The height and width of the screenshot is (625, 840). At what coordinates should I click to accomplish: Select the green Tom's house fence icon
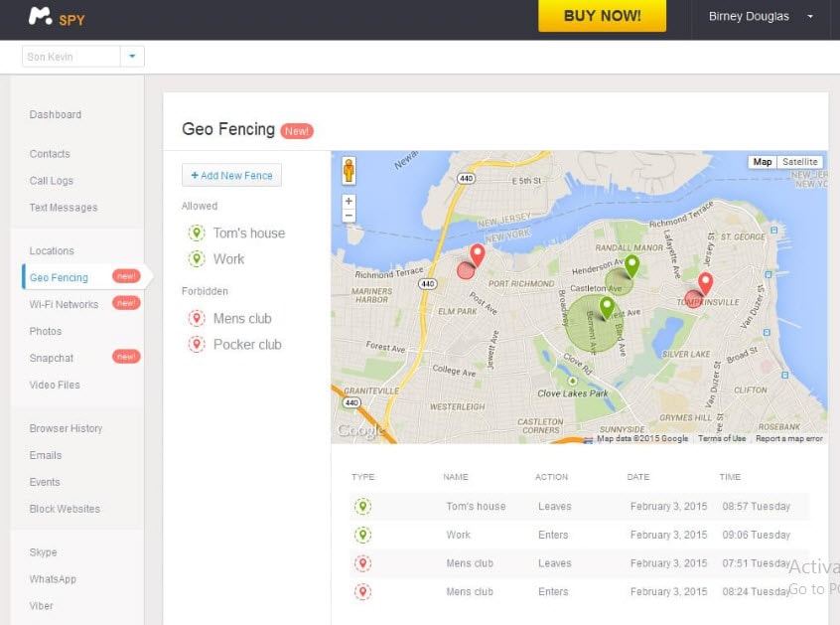tap(197, 234)
